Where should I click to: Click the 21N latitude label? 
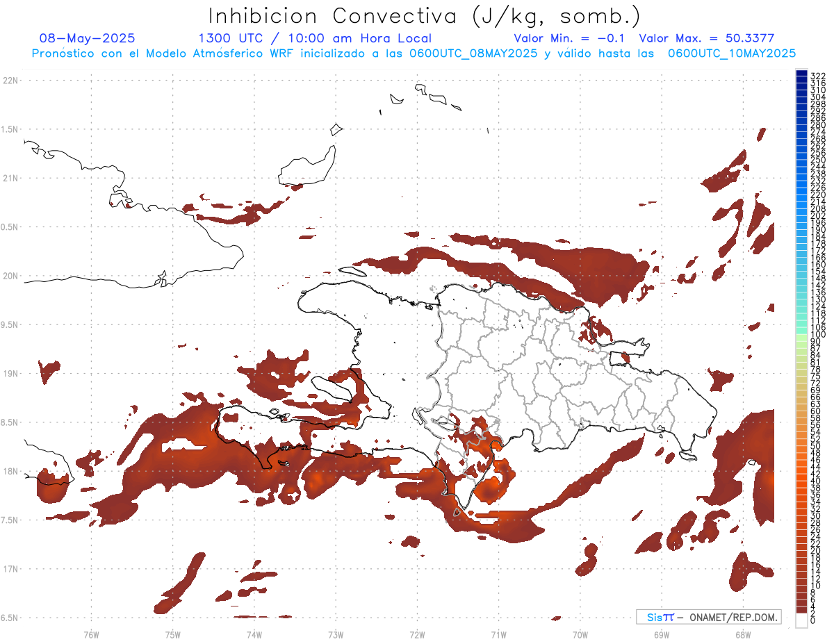tap(11, 178)
